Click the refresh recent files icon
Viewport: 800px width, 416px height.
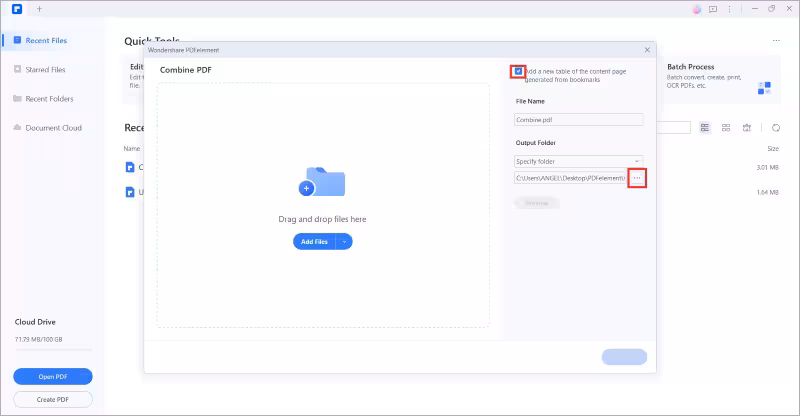click(776, 128)
